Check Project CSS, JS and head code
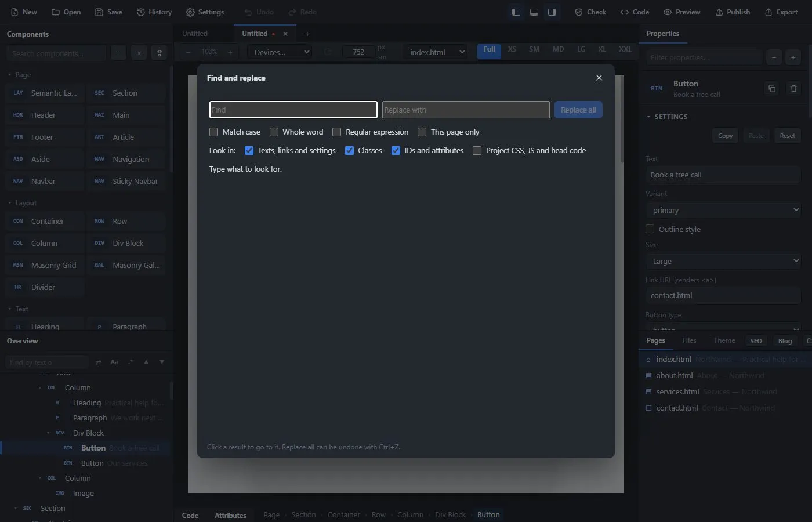 click(477, 151)
